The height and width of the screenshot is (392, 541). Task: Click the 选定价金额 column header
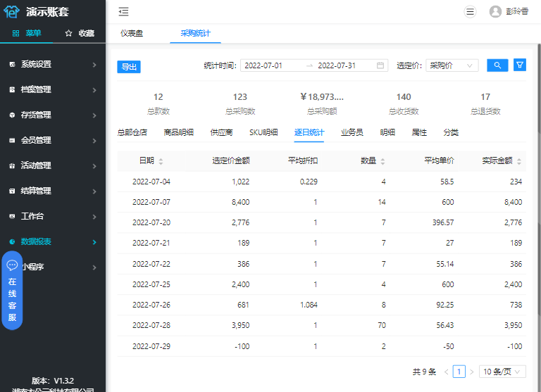click(231, 160)
